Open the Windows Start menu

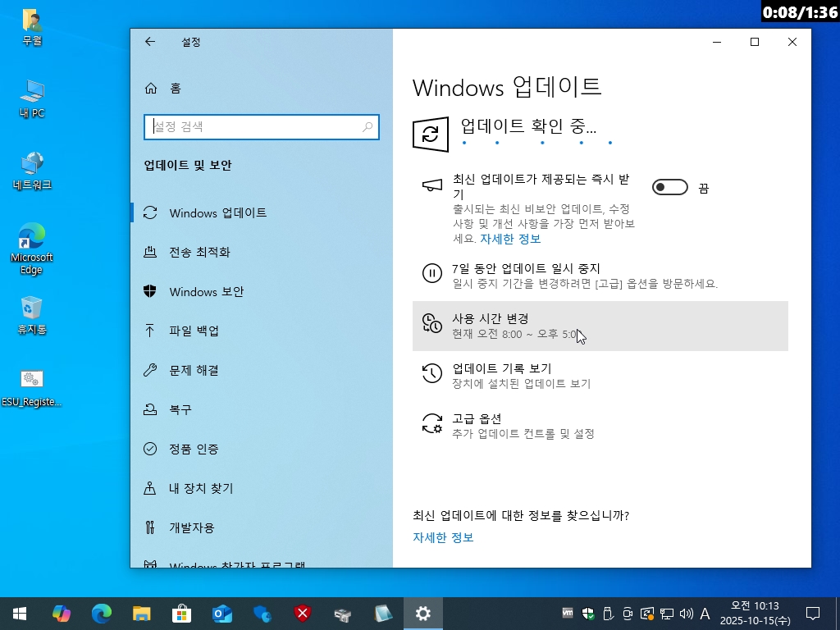click(x=20, y=614)
